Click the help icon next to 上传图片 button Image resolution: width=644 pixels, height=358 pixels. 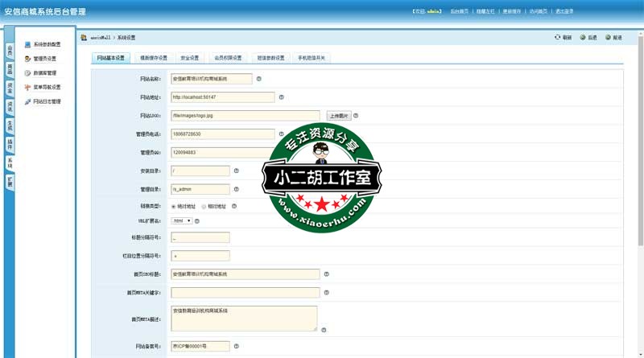(356, 116)
